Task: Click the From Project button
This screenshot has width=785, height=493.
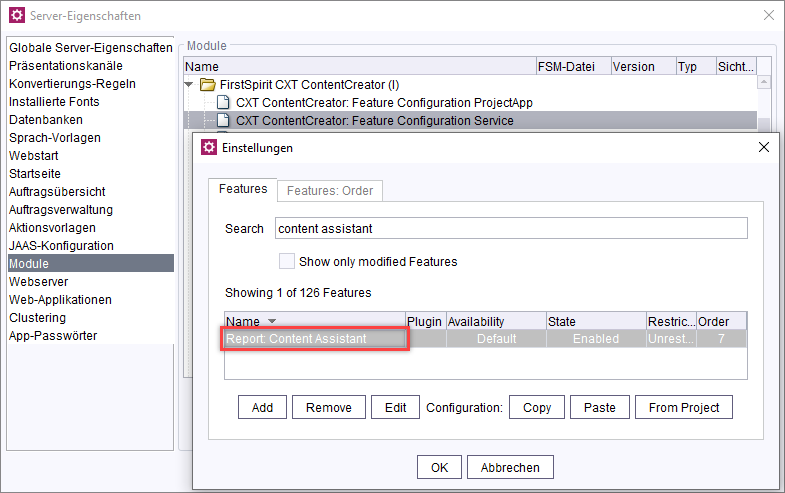Action: tap(683, 407)
